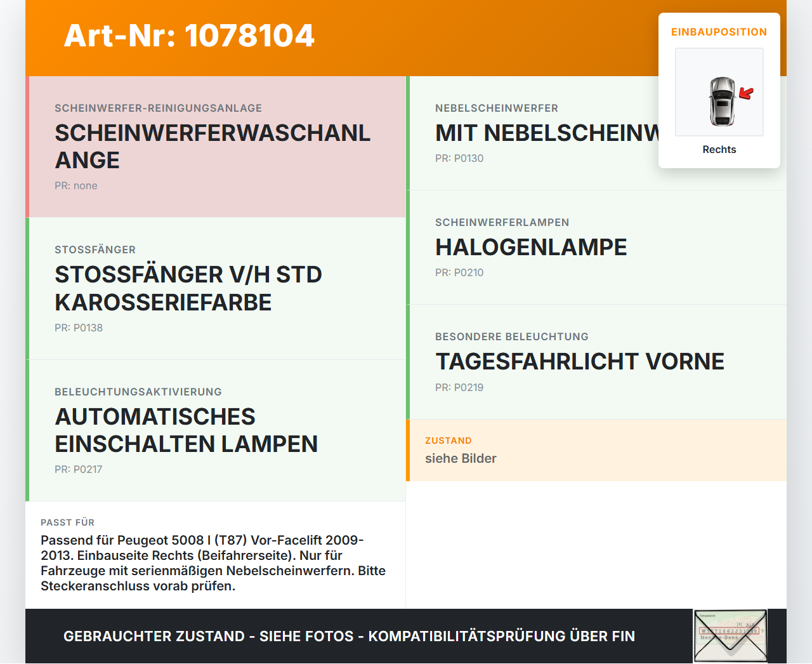Click the small 'NEBELSCHEINWERFER' category label
Screen dimensions: 812x664
(x=497, y=108)
